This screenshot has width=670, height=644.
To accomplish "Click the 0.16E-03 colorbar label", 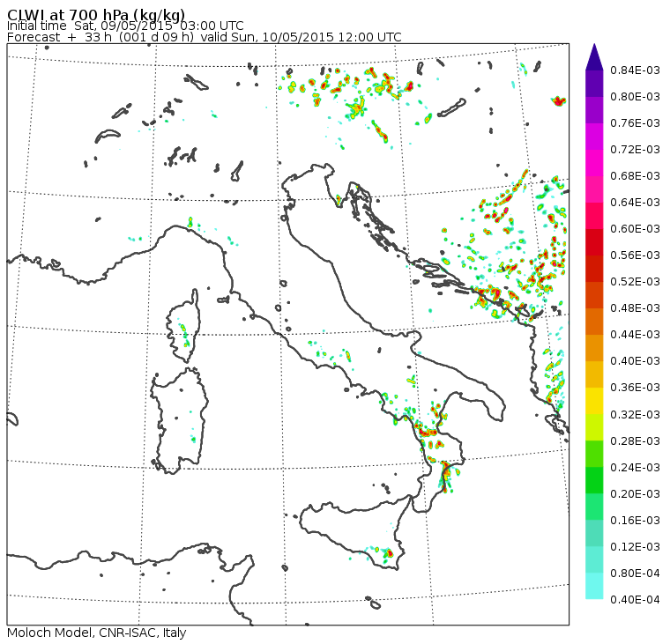I will (x=635, y=521).
